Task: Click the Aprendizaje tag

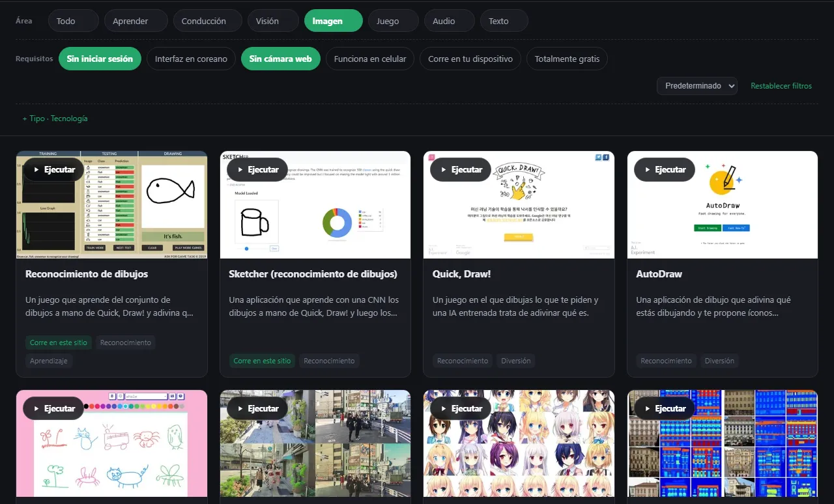Action: 49,361
